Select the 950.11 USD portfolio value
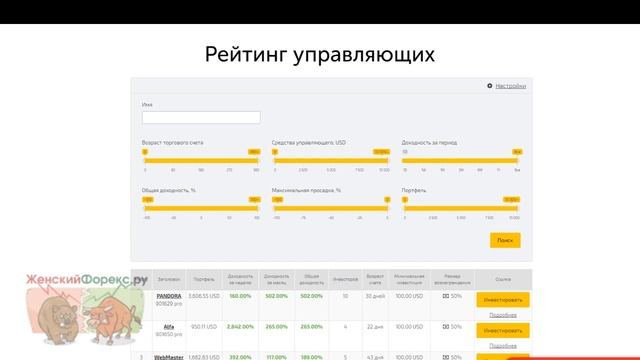The height and width of the screenshot is (360, 640). tap(204, 327)
